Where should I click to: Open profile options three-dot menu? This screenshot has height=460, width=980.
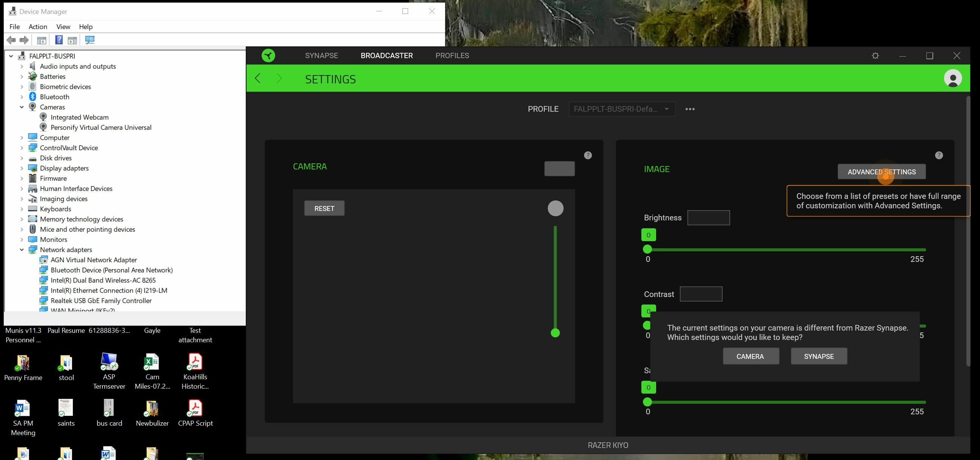point(690,109)
